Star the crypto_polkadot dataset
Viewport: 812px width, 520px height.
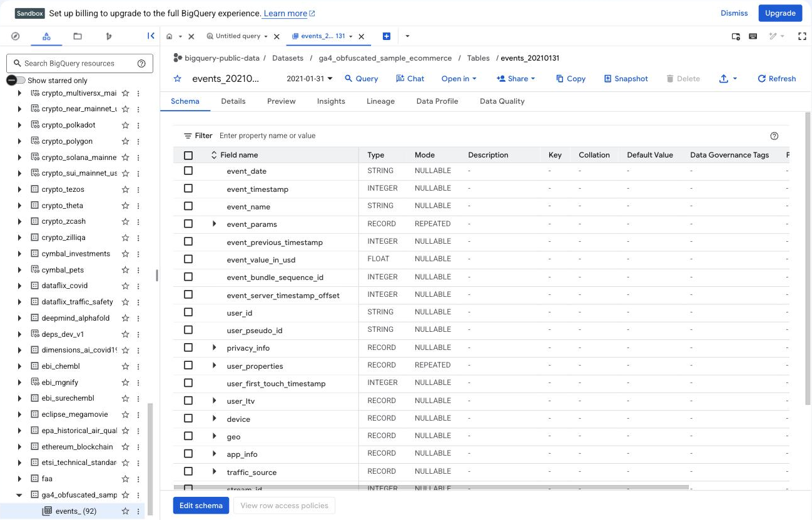point(126,125)
